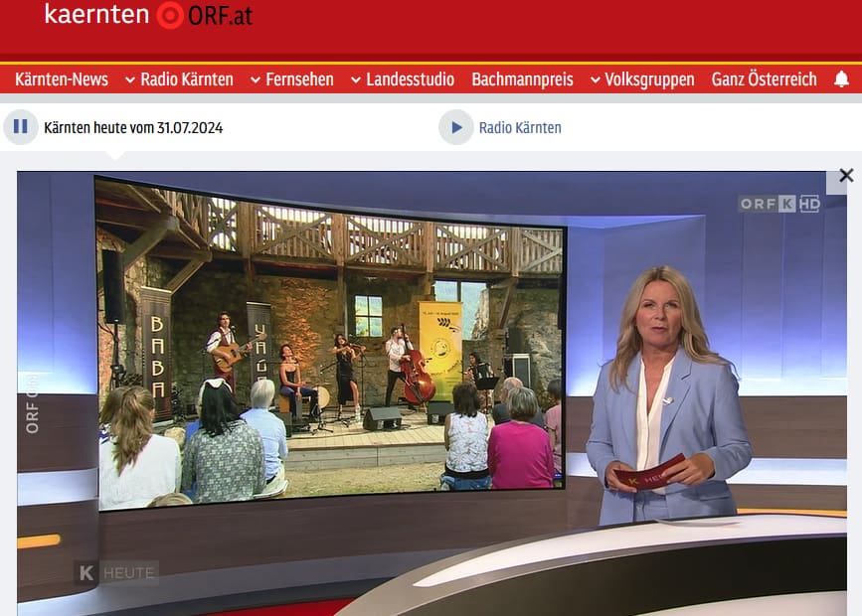862x616 pixels.
Task: Select Bachmannpreis in the navigation bar
Action: point(522,79)
